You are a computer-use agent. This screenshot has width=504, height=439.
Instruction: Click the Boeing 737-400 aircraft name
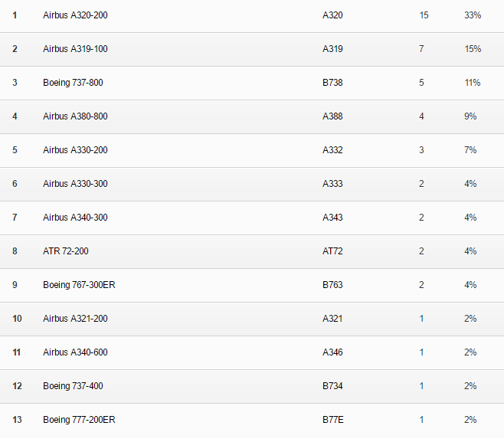tap(73, 386)
